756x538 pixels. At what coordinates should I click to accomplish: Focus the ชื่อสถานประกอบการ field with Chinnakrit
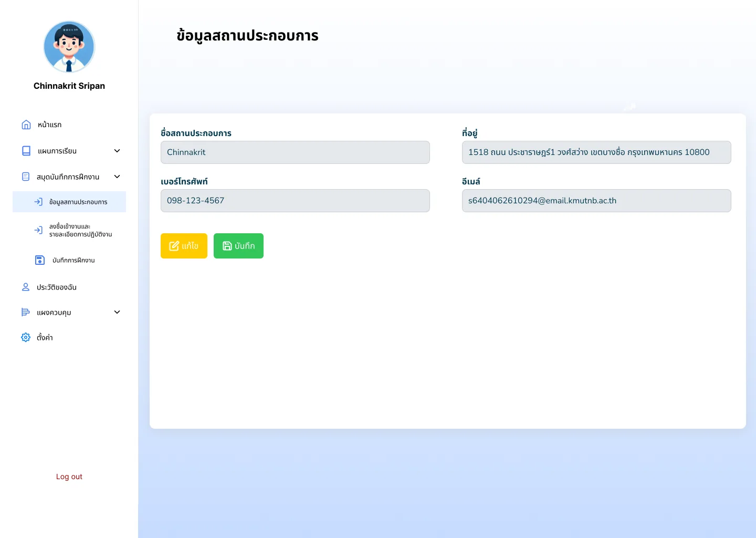pos(295,152)
